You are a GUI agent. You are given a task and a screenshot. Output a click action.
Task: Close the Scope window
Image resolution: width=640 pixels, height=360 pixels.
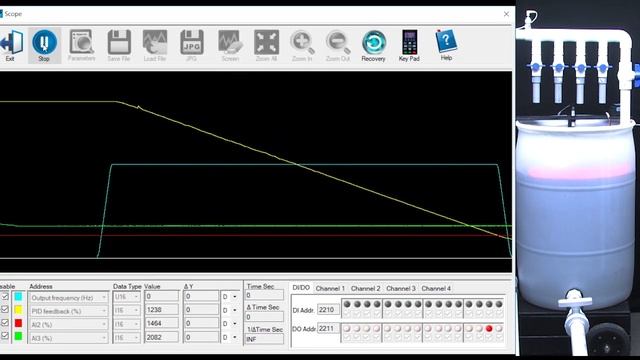pyautogui.click(x=506, y=14)
